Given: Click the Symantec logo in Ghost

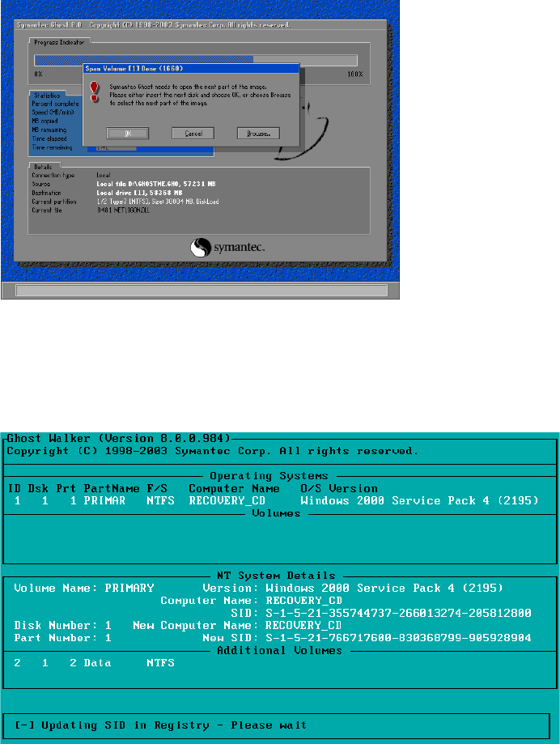Looking at the screenshot, I should coord(227,247).
